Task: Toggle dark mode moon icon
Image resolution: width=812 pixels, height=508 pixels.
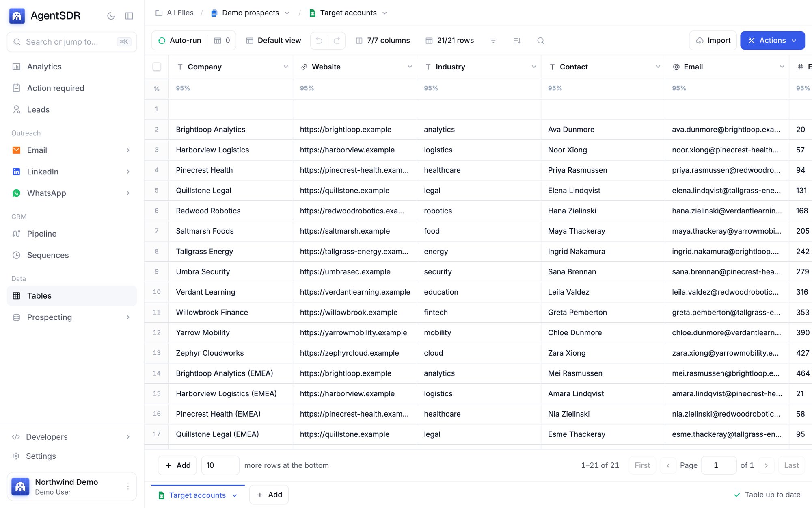Action: click(x=111, y=16)
